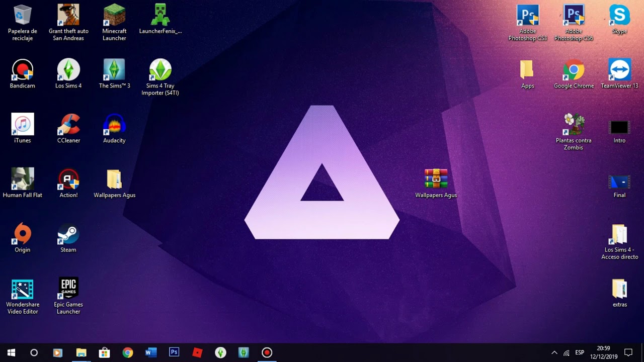Open Photoshop from the taskbar
The height and width of the screenshot is (362, 644).
(x=174, y=352)
